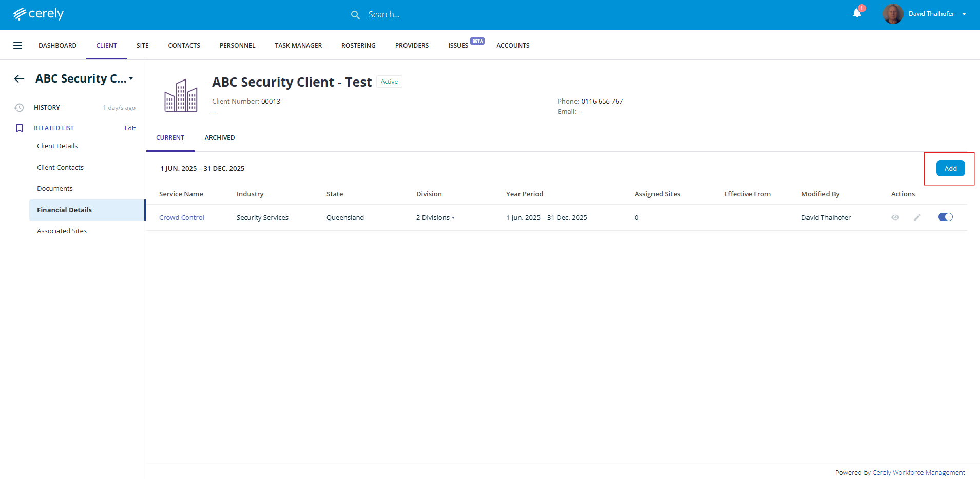980x479 pixels.
Task: Click David Thalhofer in Modified By column
Action: tap(826, 217)
